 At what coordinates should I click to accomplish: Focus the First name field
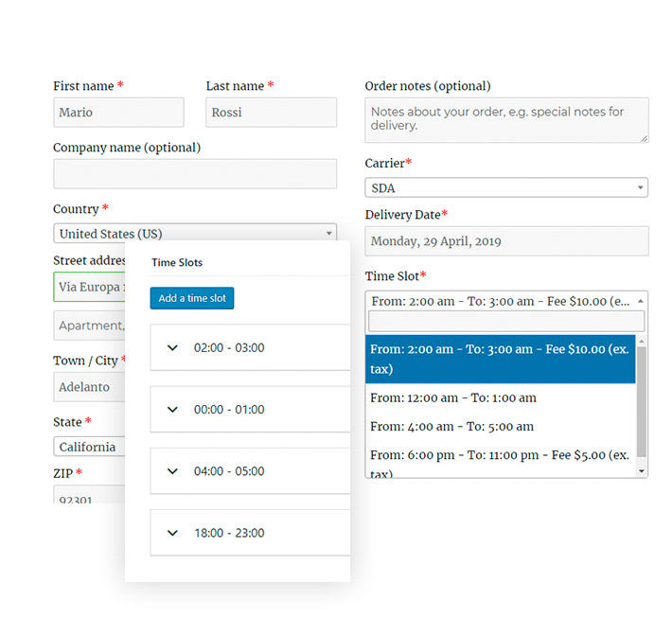point(118,113)
